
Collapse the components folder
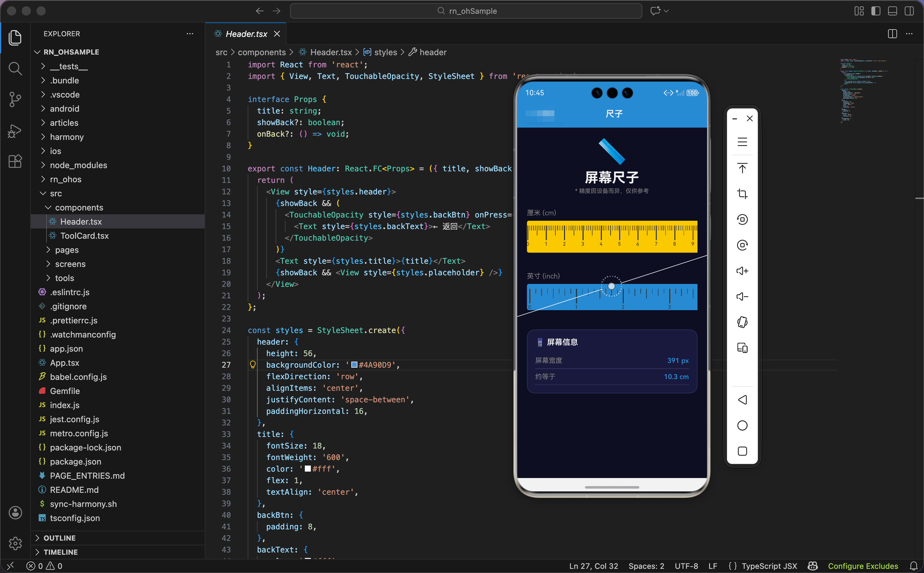point(79,207)
